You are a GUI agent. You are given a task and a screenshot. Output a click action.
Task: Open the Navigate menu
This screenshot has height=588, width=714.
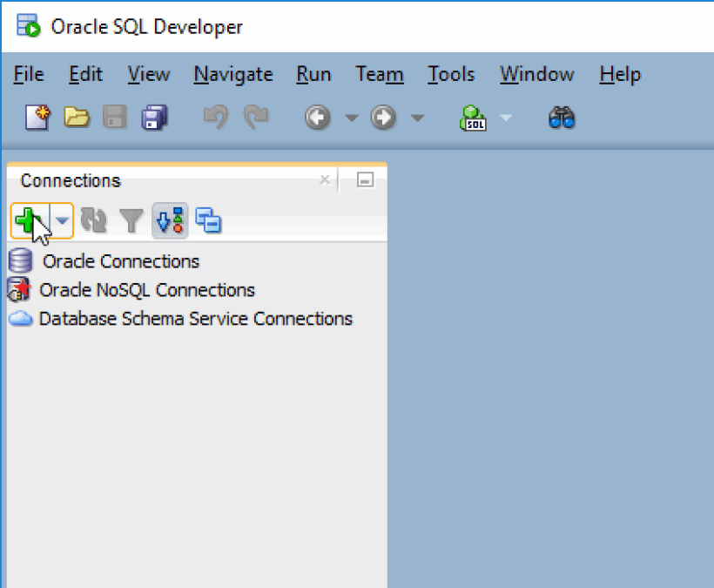tap(232, 75)
